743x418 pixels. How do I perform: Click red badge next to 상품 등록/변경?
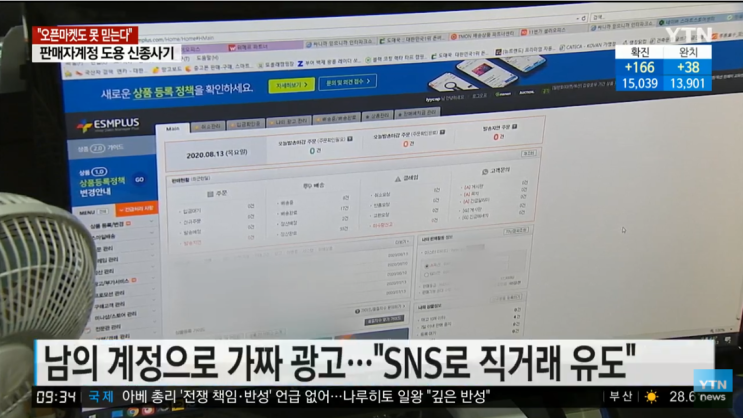click(x=128, y=224)
